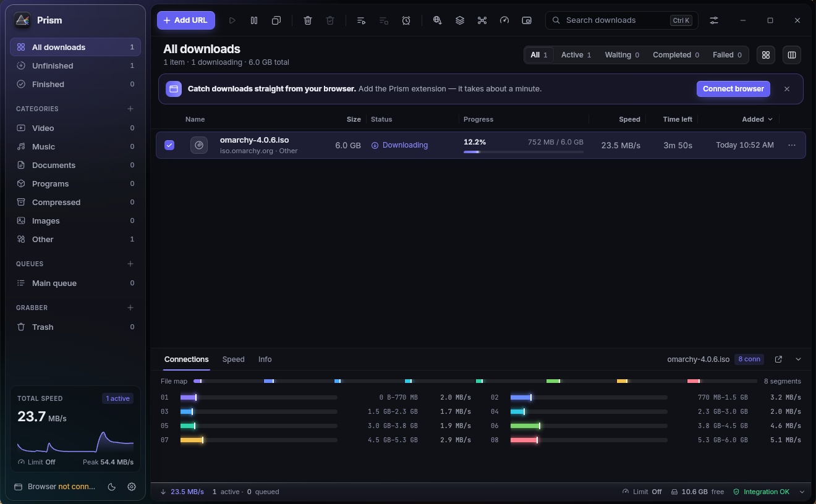Pause the download using the toolbar pause icon
816x504 pixels.
[254, 20]
